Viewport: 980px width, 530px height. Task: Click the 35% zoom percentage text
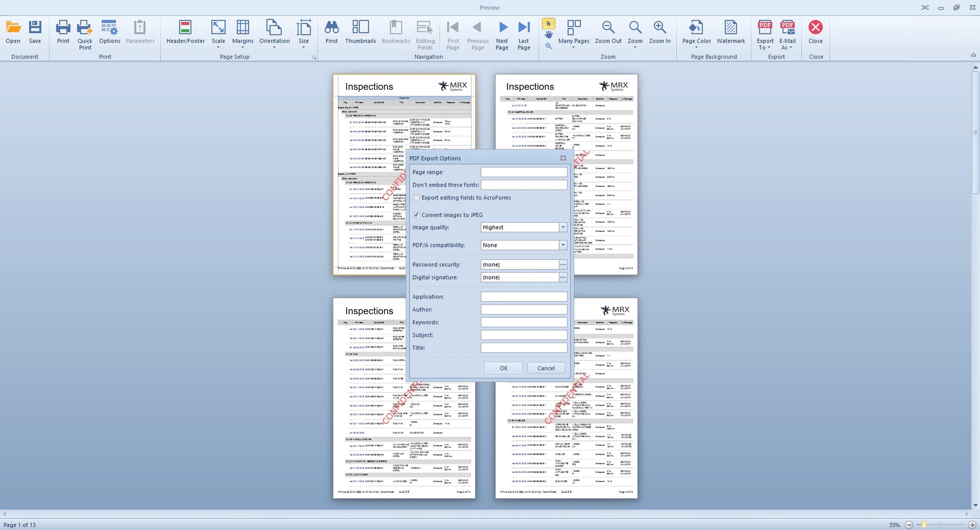pyautogui.click(x=894, y=525)
